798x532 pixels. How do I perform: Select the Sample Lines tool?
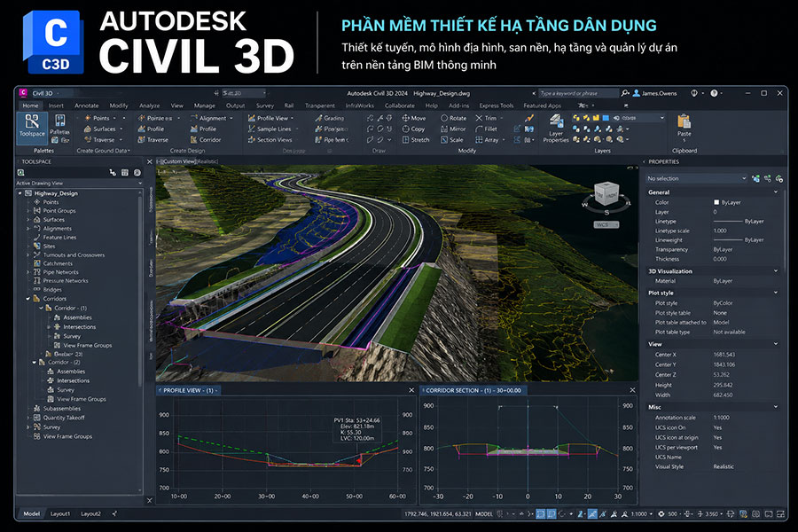tap(270, 129)
